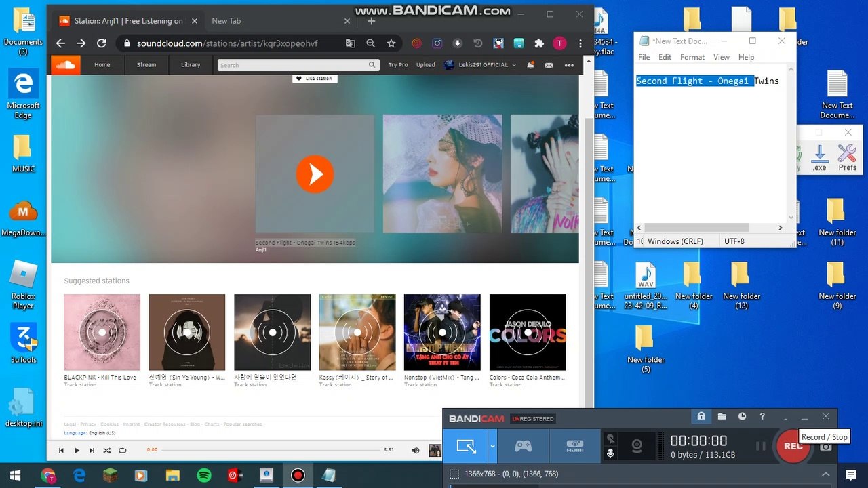
Task: Go to SoundCloud Home
Action: (x=102, y=65)
